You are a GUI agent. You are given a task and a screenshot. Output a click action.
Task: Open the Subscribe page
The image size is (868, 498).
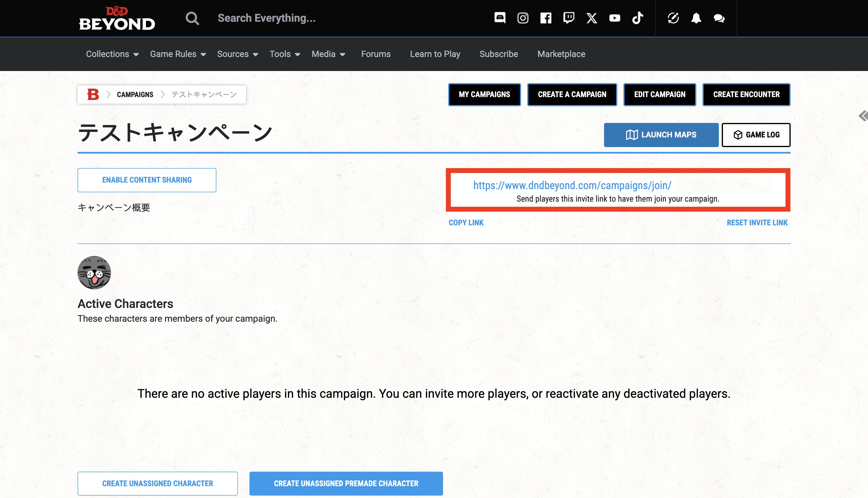[499, 54]
